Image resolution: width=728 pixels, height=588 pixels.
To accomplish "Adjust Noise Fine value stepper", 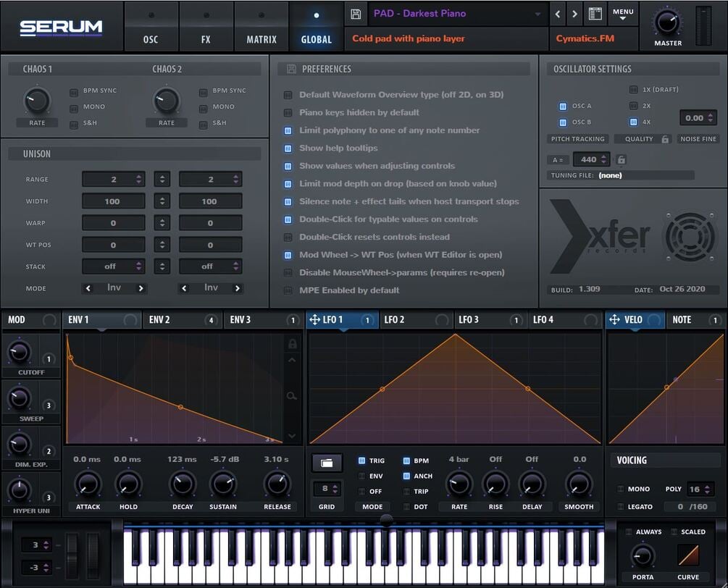I will click(711, 118).
